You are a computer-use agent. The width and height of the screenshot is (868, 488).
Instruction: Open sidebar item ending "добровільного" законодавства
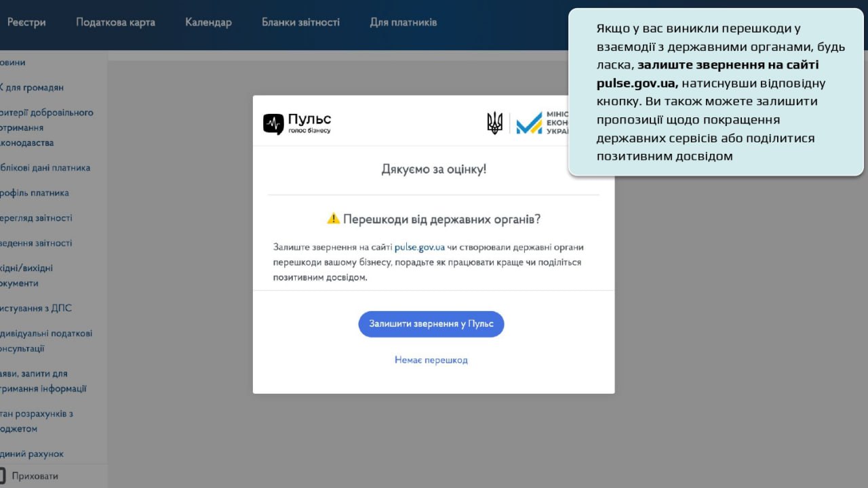point(47,127)
